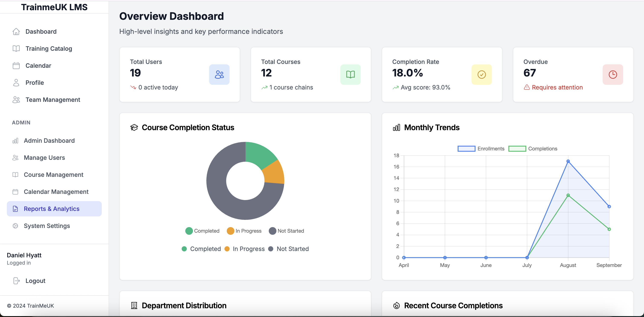Click the Overdue count 67
The width and height of the screenshot is (644, 317).
tap(529, 73)
